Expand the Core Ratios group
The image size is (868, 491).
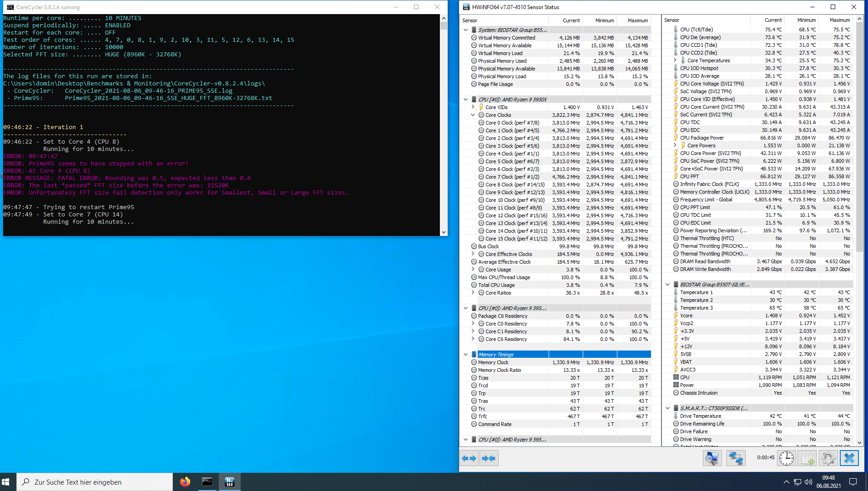473,293
